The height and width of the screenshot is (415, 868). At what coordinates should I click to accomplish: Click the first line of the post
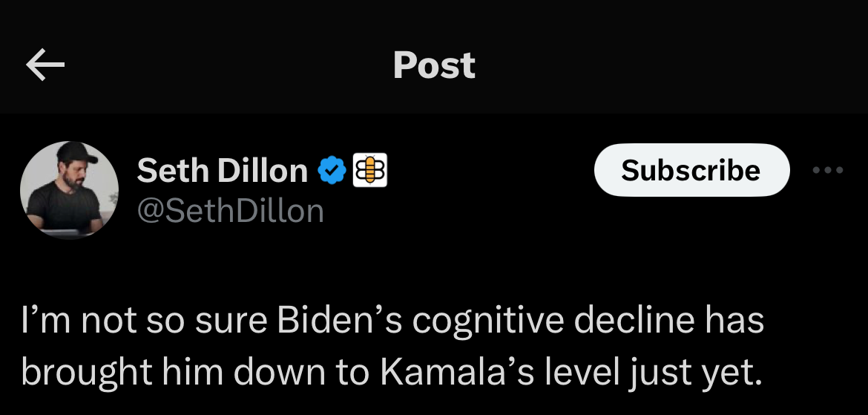point(392,321)
